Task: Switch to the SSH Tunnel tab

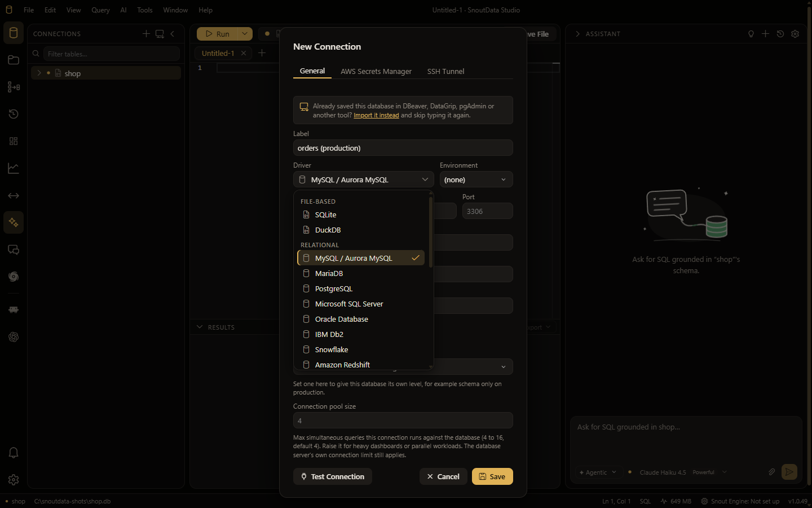Action: tap(445, 71)
